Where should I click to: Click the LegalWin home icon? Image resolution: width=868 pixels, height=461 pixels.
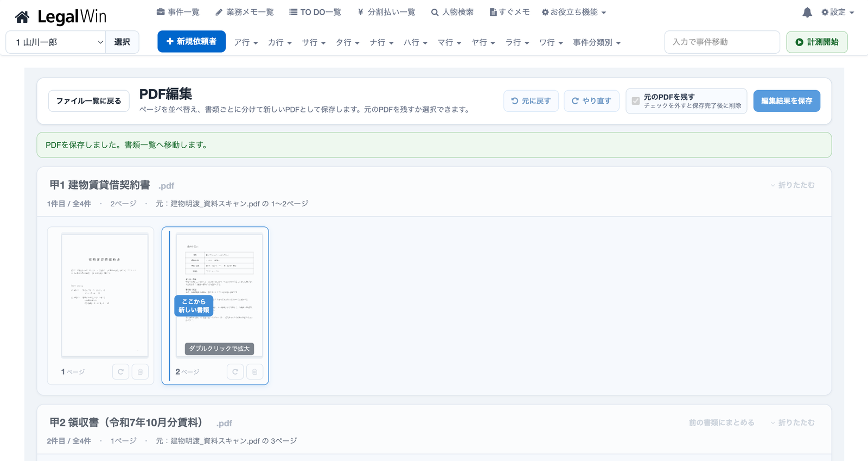pos(22,17)
